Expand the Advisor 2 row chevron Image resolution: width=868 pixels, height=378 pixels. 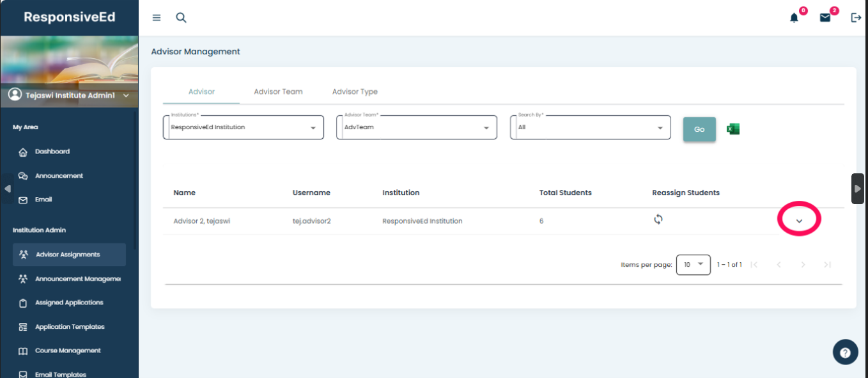(x=799, y=221)
